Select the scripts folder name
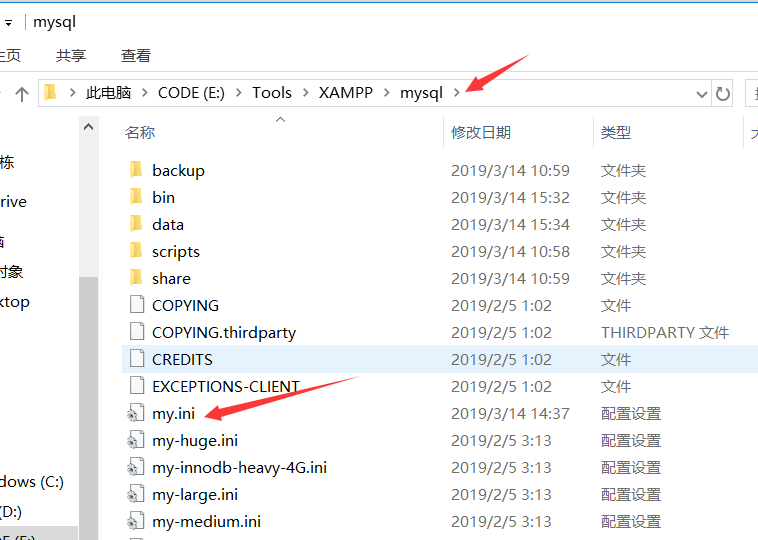The image size is (758, 540). [175, 252]
